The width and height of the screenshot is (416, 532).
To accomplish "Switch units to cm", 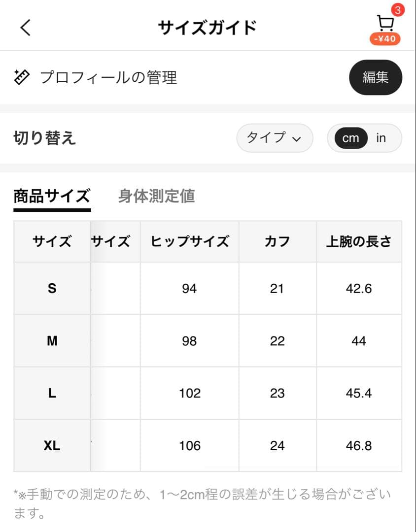I will [x=350, y=138].
